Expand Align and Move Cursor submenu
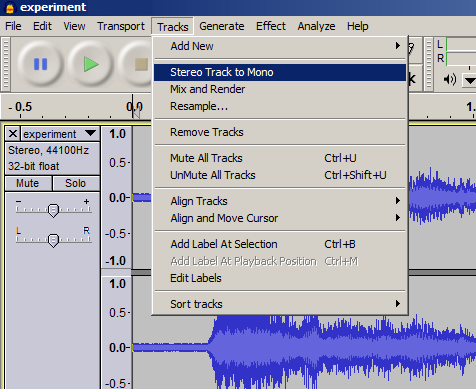Viewport: 476px width, 389px height. click(280, 218)
